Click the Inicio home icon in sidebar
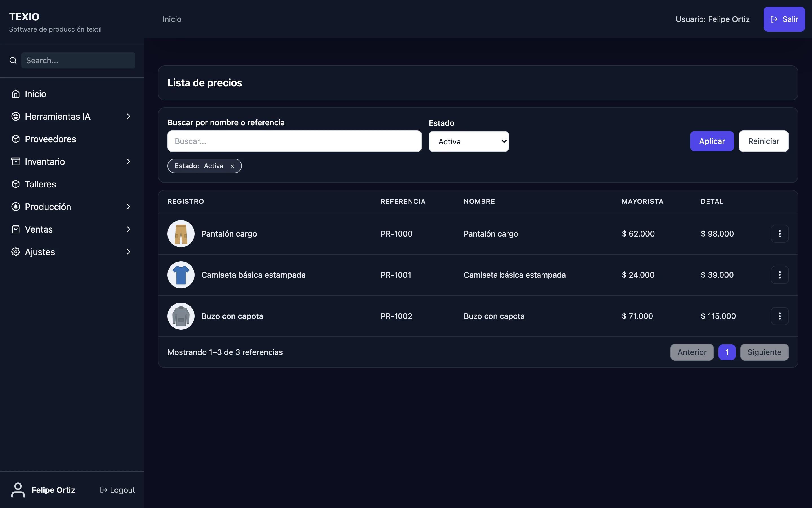The height and width of the screenshot is (508, 812). pyautogui.click(x=16, y=94)
